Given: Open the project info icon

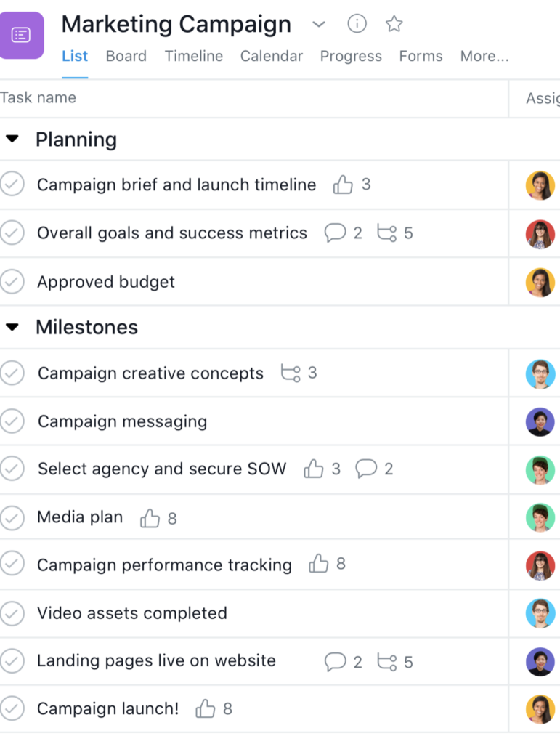Looking at the screenshot, I should [357, 23].
